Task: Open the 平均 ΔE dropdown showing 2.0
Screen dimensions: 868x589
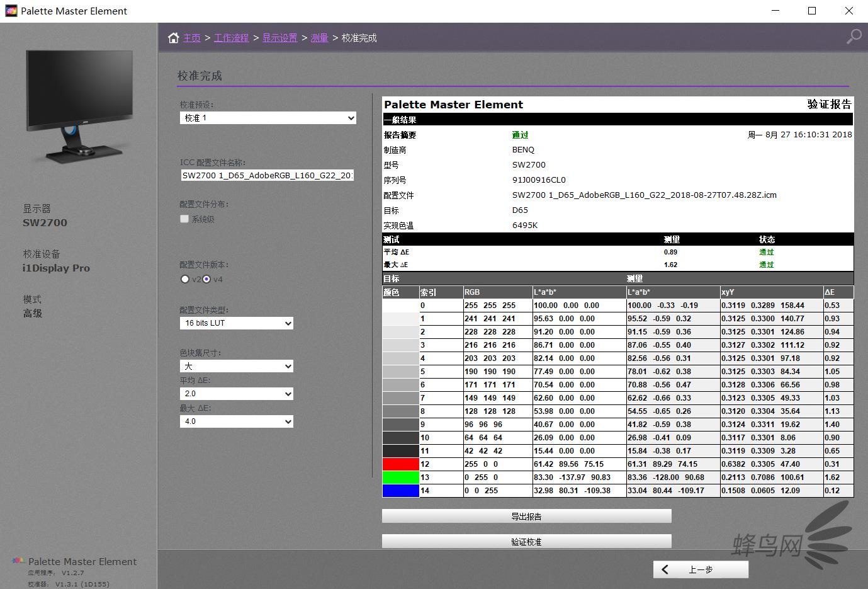Action: 237,394
